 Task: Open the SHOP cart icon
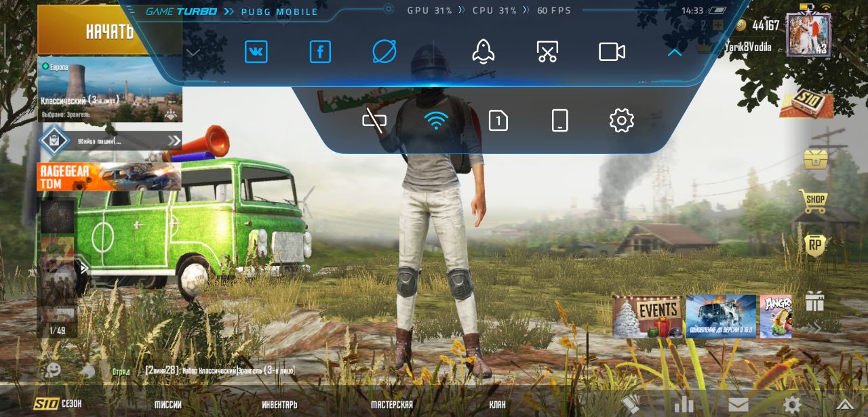coord(813,201)
